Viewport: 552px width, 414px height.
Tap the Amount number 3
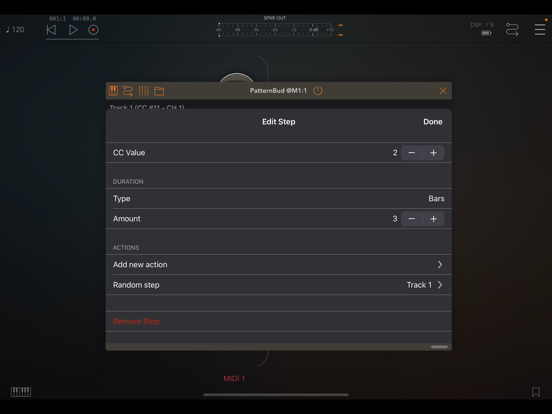click(395, 219)
